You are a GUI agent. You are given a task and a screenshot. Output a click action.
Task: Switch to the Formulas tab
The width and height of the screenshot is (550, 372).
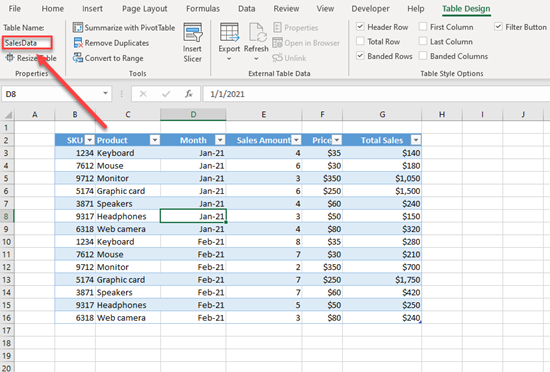point(203,8)
